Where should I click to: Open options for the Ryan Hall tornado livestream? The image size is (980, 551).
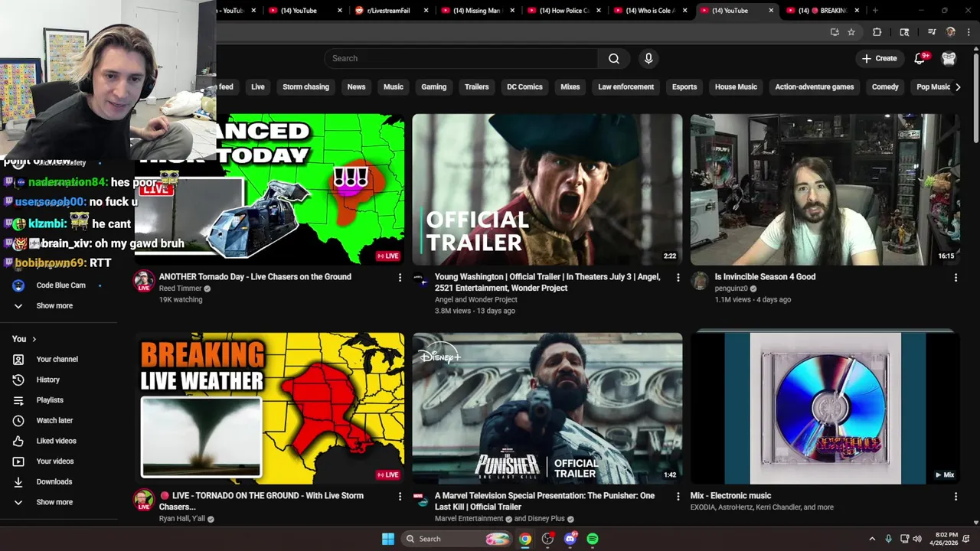(400, 497)
